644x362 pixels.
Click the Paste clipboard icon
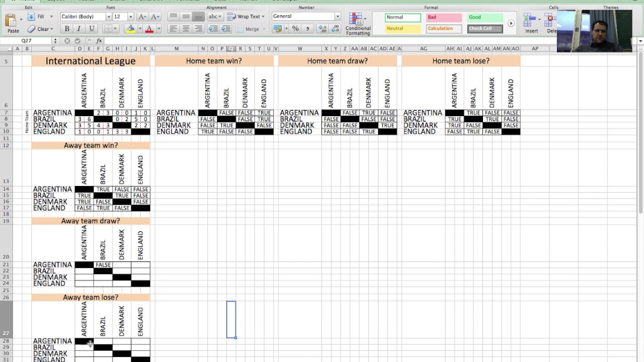click(11, 20)
